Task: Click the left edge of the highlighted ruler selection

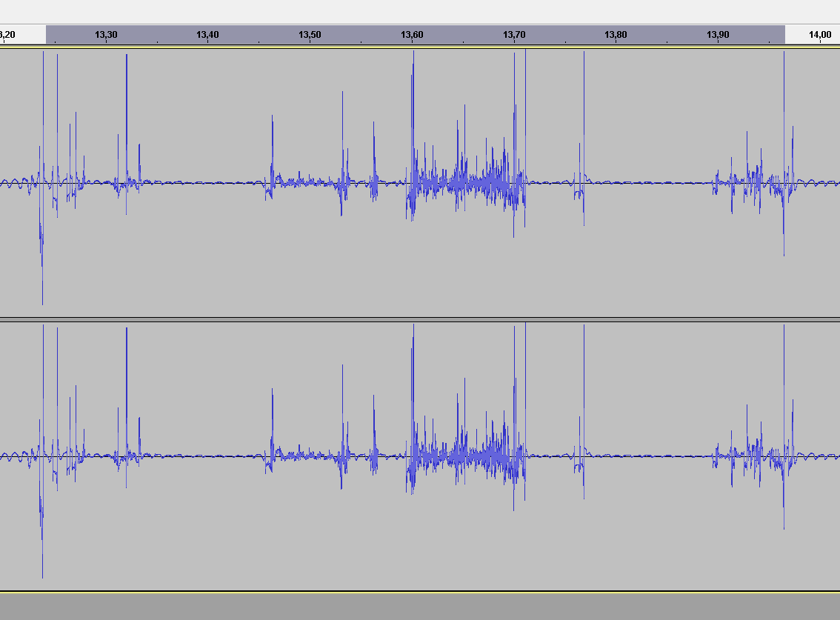Action: click(47, 35)
